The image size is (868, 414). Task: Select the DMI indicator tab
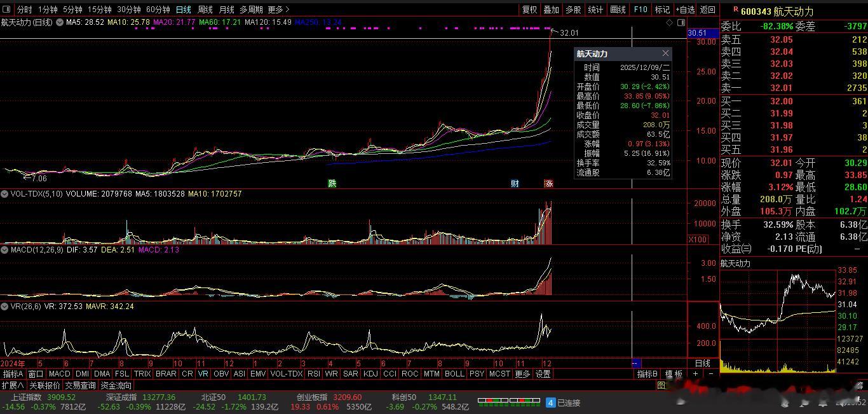tap(83, 374)
